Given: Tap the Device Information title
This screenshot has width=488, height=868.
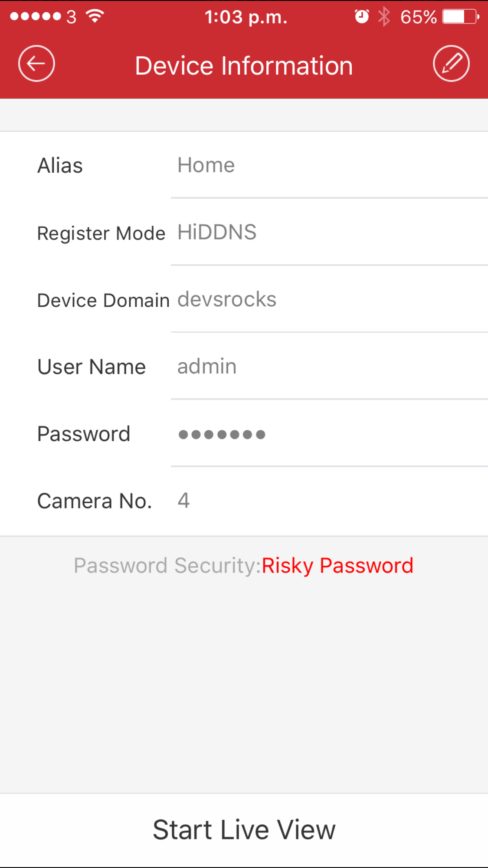Looking at the screenshot, I should point(244,66).
